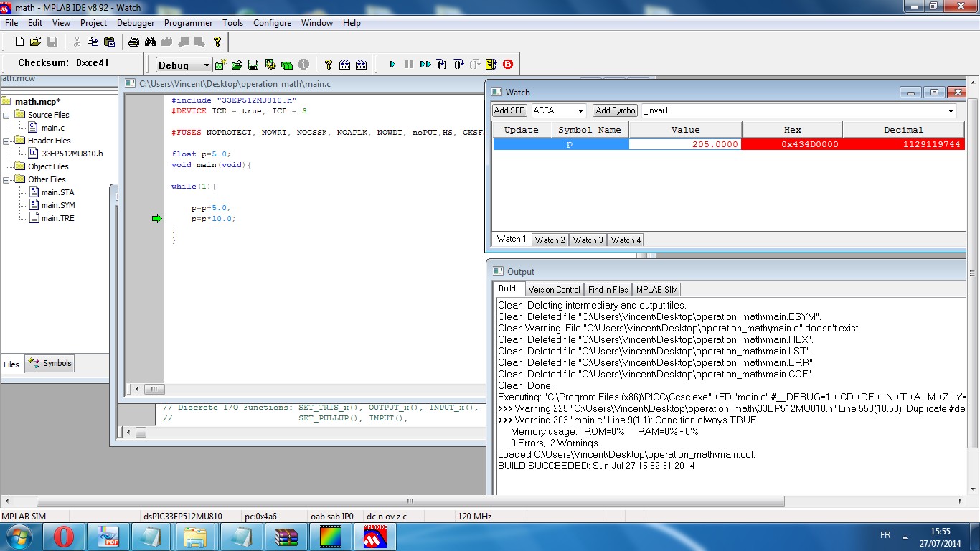
Task: Click the Run debugger play icon
Action: point(392,65)
